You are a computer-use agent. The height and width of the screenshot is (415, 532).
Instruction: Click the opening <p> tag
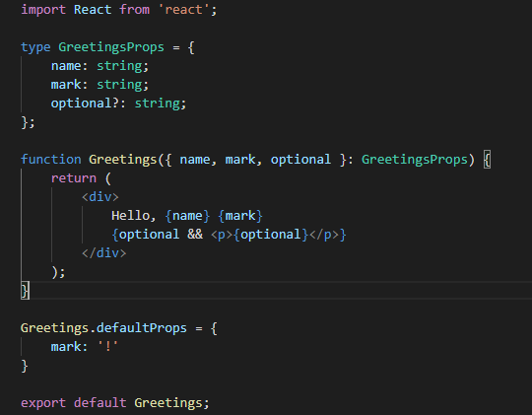[222, 235]
